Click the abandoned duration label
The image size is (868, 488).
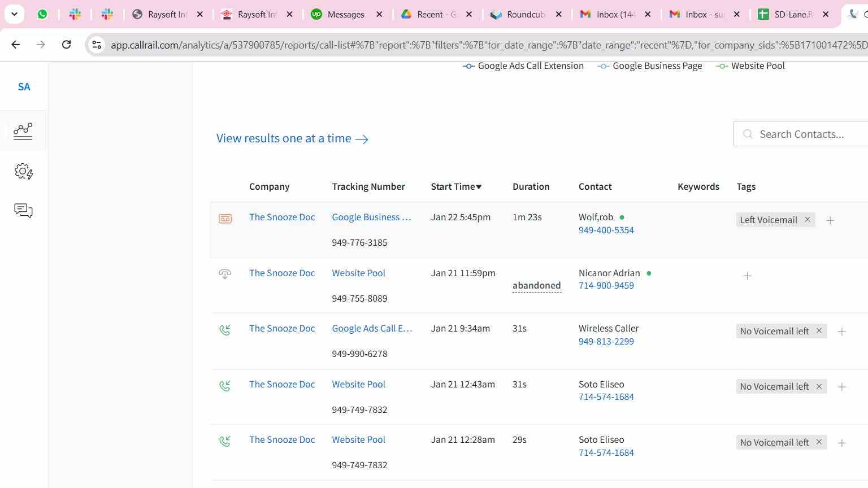pos(536,285)
